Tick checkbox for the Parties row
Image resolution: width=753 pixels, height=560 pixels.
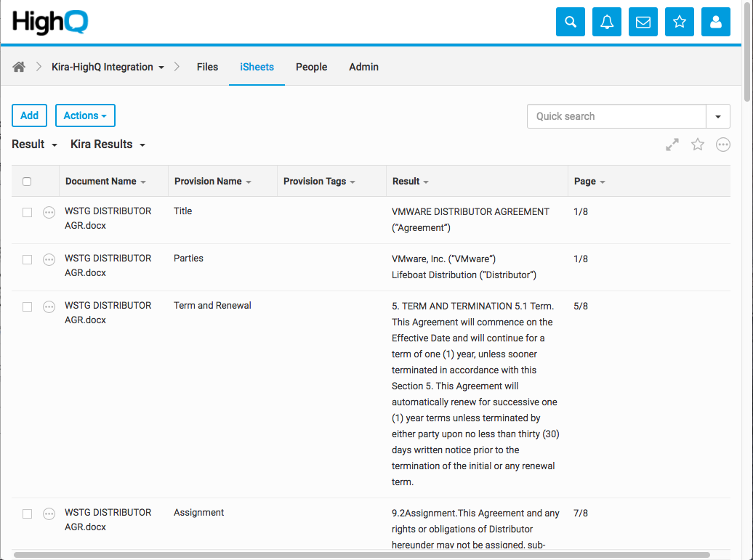click(28, 259)
